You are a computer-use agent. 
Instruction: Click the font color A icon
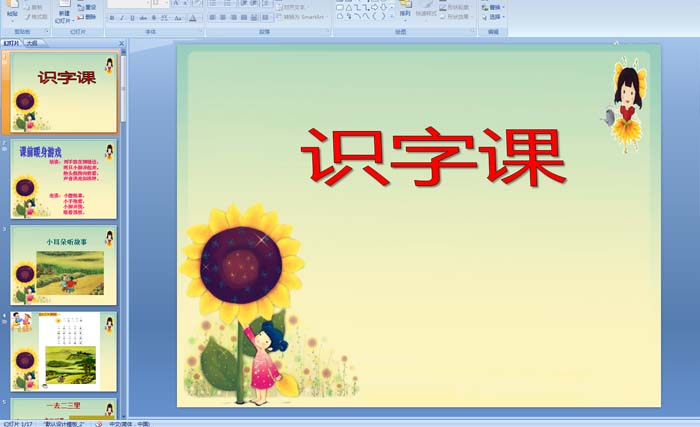pyautogui.click(x=192, y=19)
